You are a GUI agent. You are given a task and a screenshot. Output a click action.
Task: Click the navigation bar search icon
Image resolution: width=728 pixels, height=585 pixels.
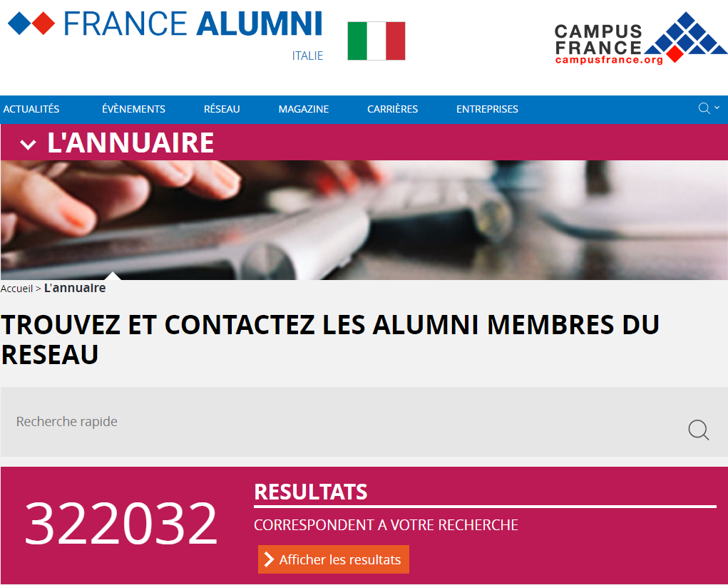704,108
